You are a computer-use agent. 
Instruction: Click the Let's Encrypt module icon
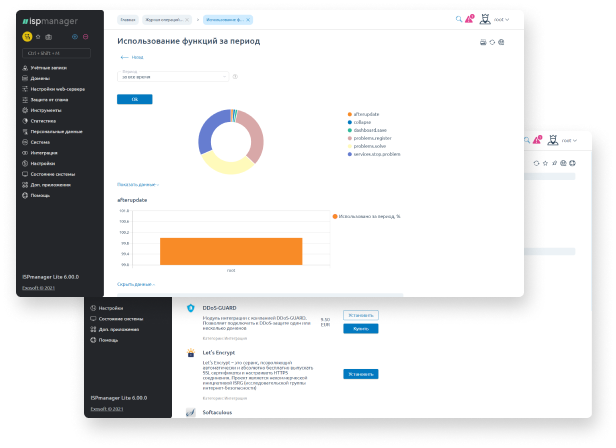(x=191, y=353)
